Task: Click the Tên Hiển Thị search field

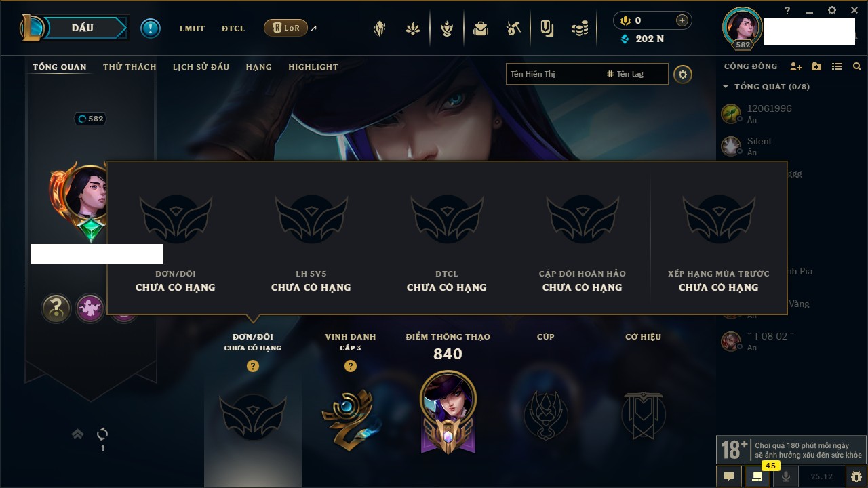Action: 553,74
